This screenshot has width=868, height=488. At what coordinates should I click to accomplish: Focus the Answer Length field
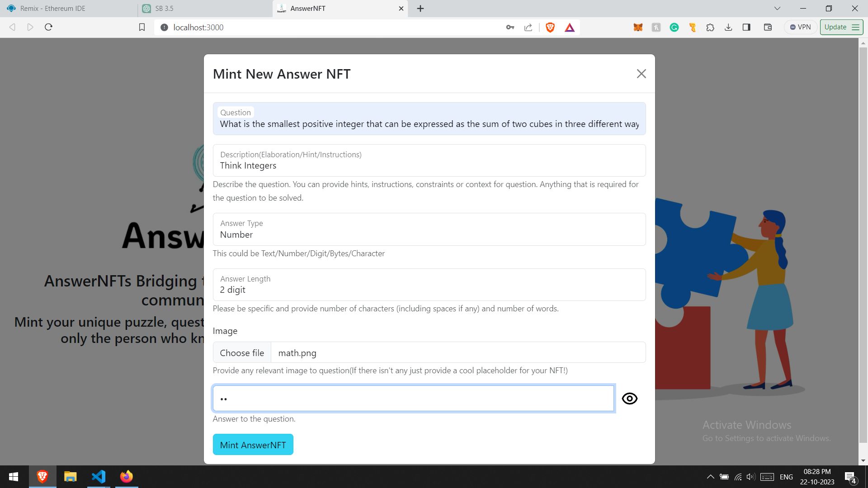[x=429, y=285]
